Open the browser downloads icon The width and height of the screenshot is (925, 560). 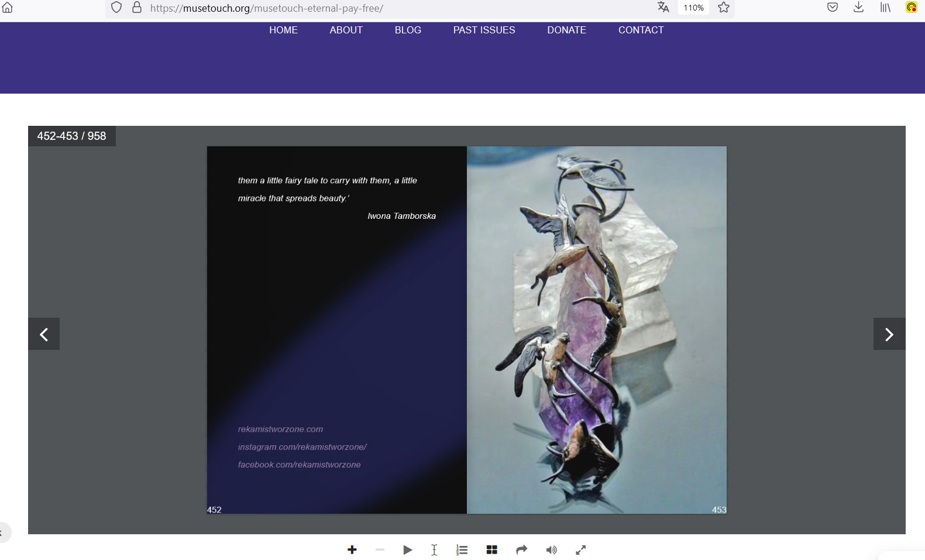click(x=858, y=8)
